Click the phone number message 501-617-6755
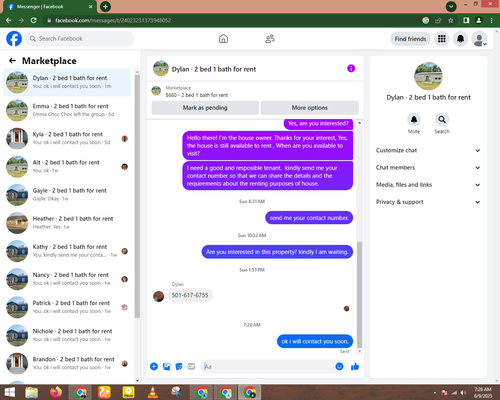The width and height of the screenshot is (500, 400). (x=190, y=295)
